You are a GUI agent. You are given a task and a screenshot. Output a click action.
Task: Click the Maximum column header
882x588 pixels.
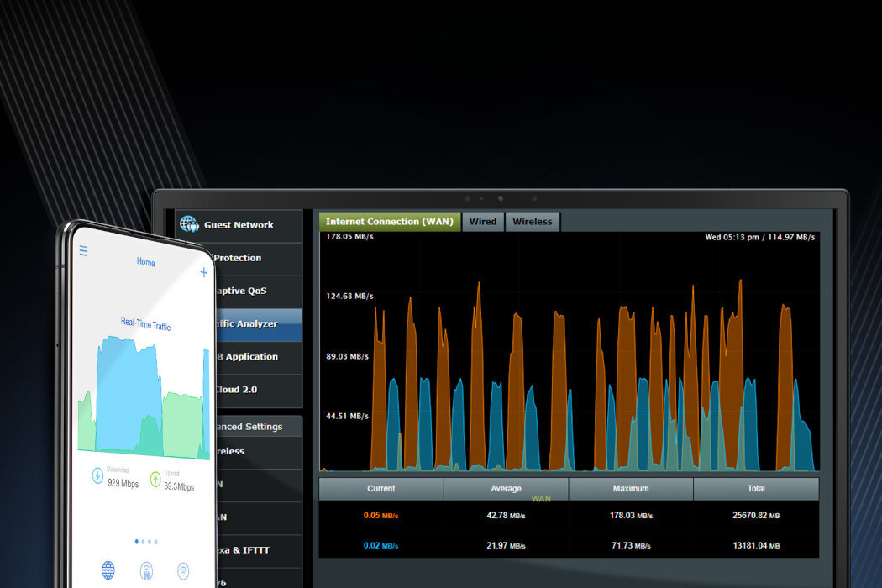[630, 488]
